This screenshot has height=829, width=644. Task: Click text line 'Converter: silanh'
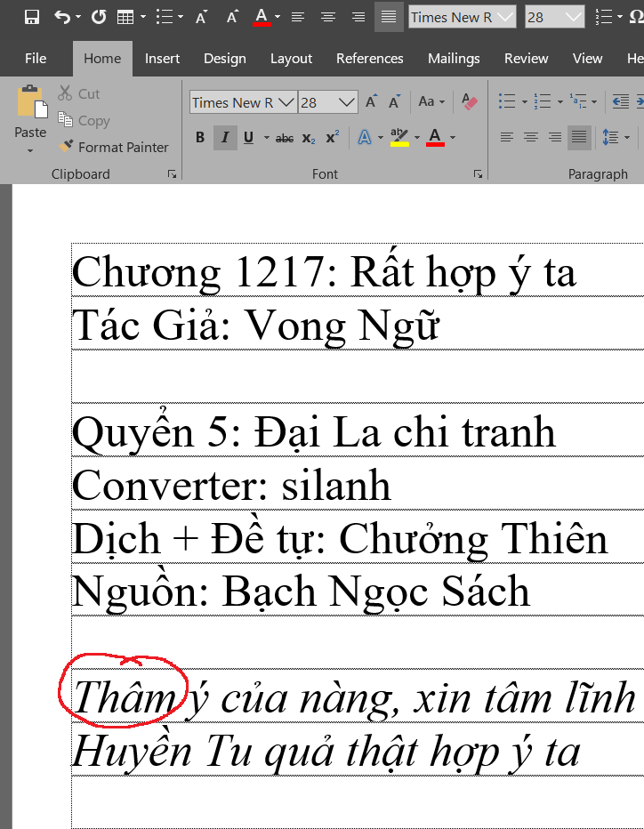click(231, 486)
